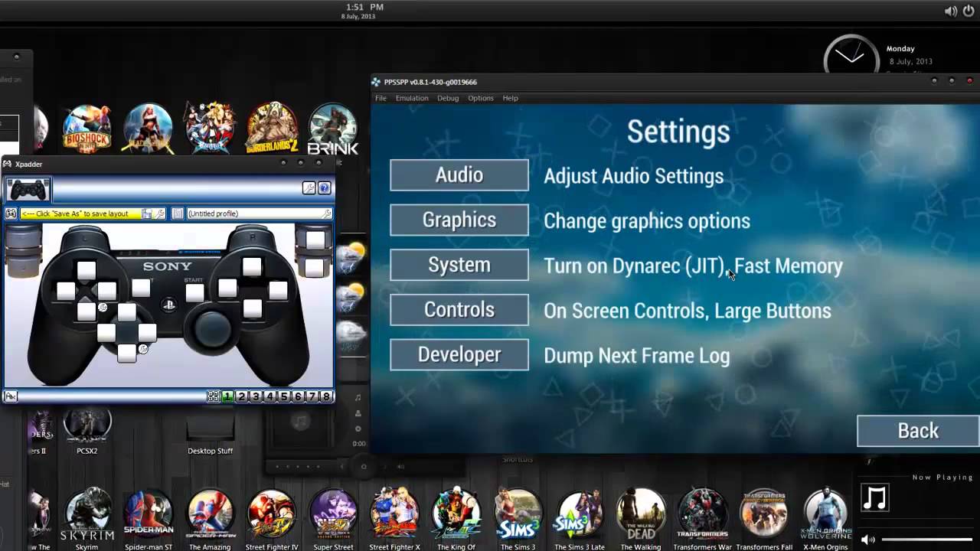Launch Street Fighter IV desktop icon
This screenshot has width=980, height=551.
coord(272,518)
